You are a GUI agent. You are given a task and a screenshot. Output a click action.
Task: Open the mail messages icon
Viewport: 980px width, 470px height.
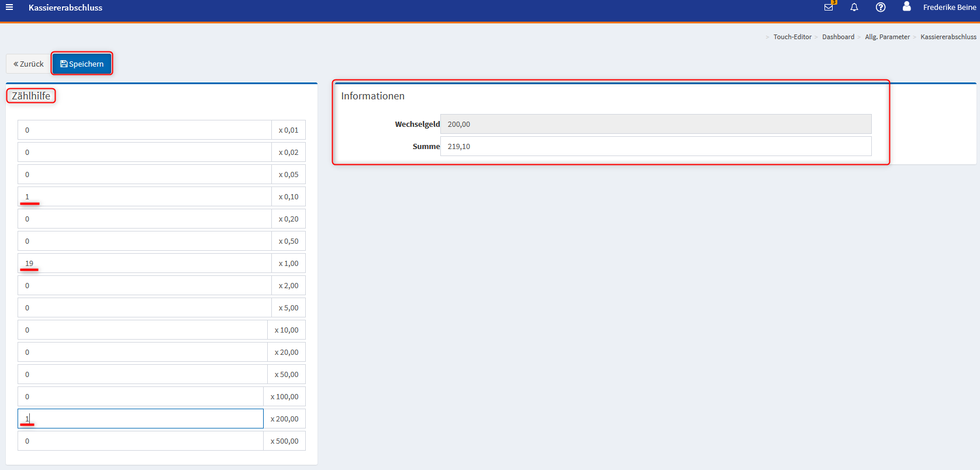[829, 8]
